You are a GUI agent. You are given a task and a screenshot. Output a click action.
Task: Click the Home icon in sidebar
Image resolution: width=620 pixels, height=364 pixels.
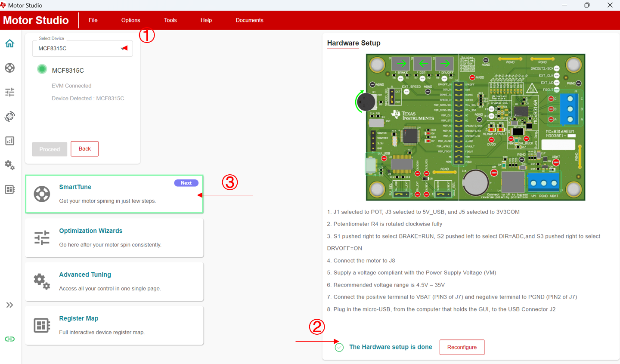[9, 43]
